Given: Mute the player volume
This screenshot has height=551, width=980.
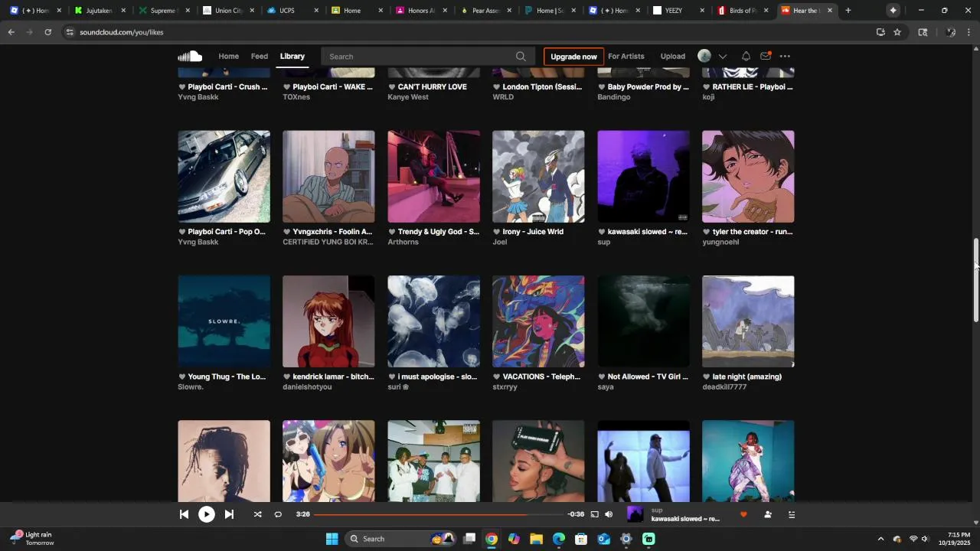Looking at the screenshot, I should (609, 515).
